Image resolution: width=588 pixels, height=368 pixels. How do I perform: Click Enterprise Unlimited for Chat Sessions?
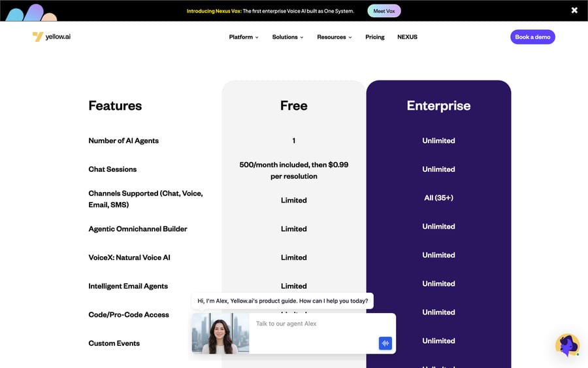[x=438, y=169]
